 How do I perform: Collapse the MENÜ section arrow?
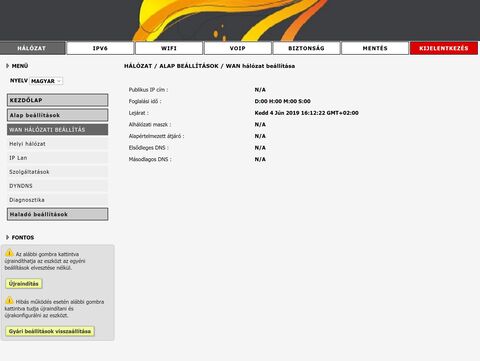[x=7, y=66]
